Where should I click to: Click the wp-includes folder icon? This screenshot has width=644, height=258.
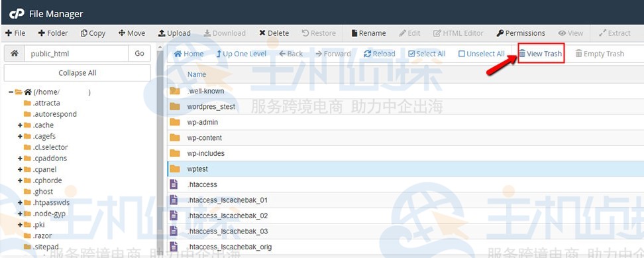(175, 153)
